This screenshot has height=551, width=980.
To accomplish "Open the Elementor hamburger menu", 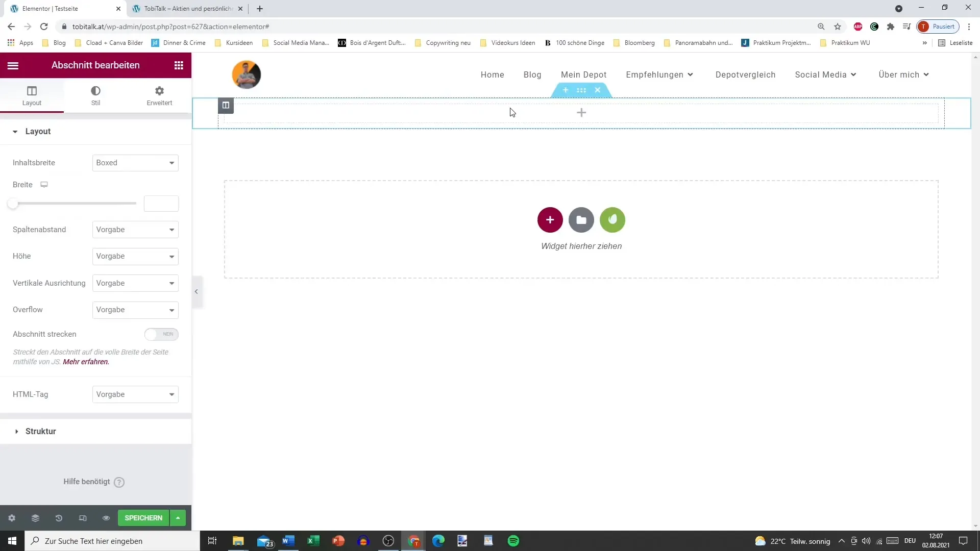I will [x=13, y=65].
